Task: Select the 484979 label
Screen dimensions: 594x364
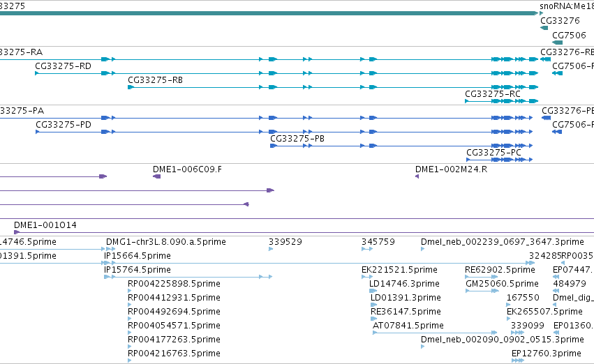Action: (570, 283)
